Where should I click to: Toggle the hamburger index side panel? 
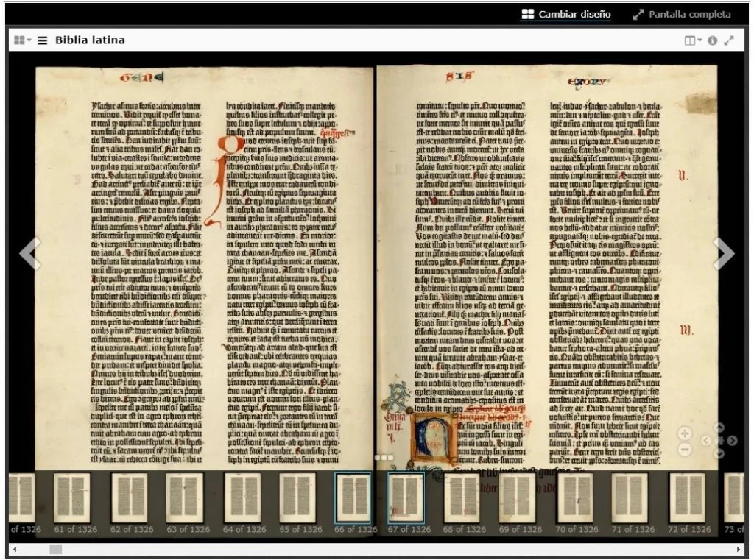tap(42, 40)
